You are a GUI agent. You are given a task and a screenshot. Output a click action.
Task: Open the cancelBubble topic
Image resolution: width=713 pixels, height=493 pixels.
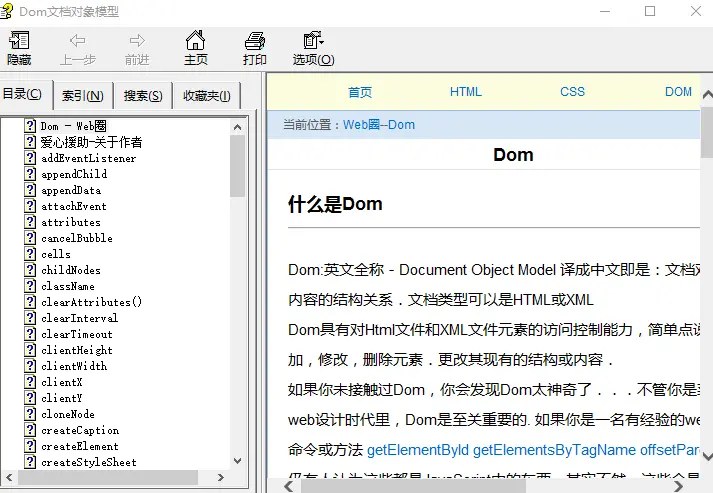pos(76,238)
